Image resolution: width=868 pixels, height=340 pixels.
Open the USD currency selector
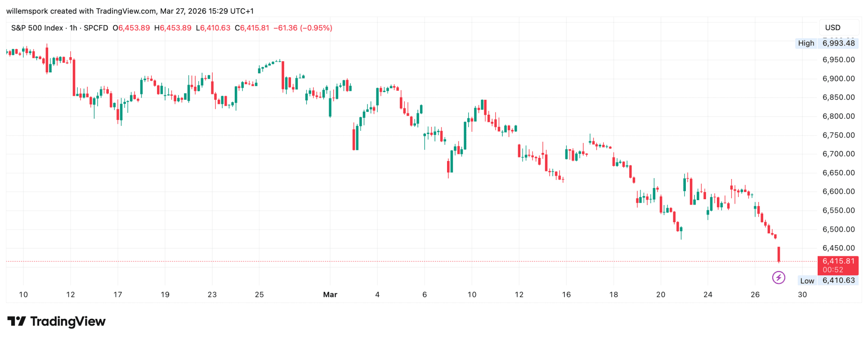click(832, 27)
